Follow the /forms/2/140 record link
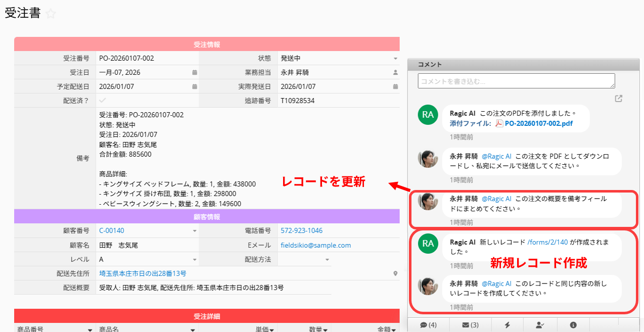This screenshot has height=332, width=644. click(547, 243)
